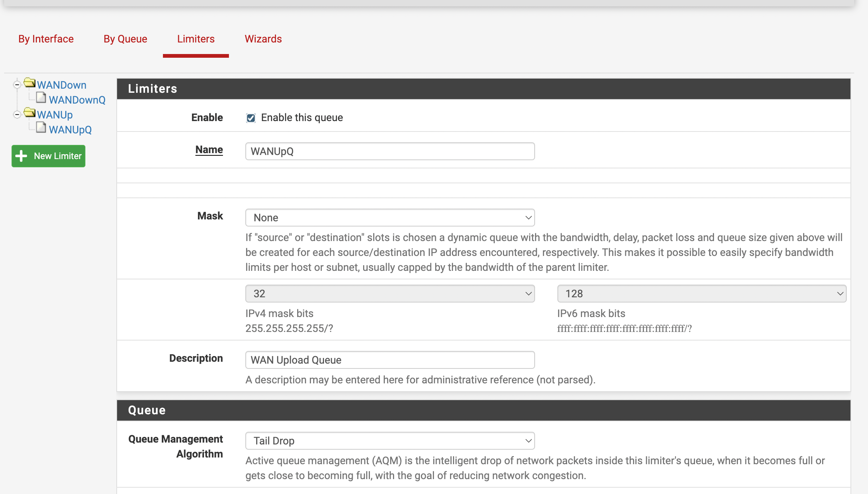Switch to the By Queue tab
The image size is (868, 494).
[x=125, y=39]
